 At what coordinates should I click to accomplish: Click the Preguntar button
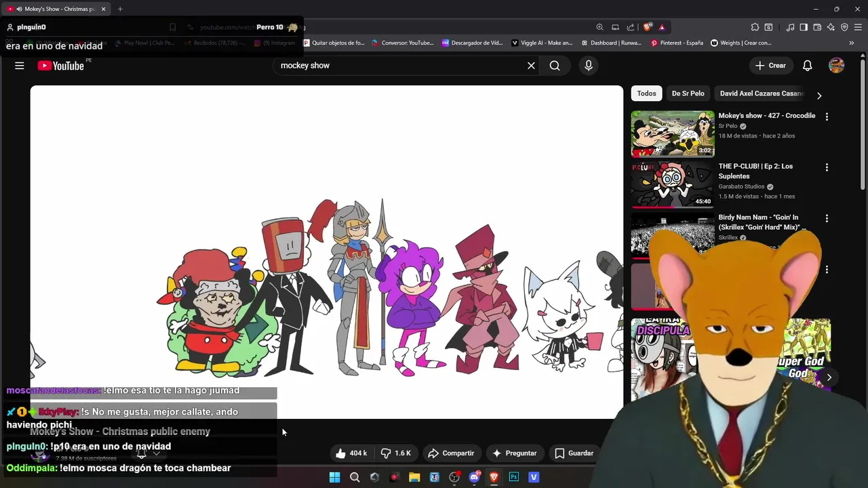pos(514,453)
